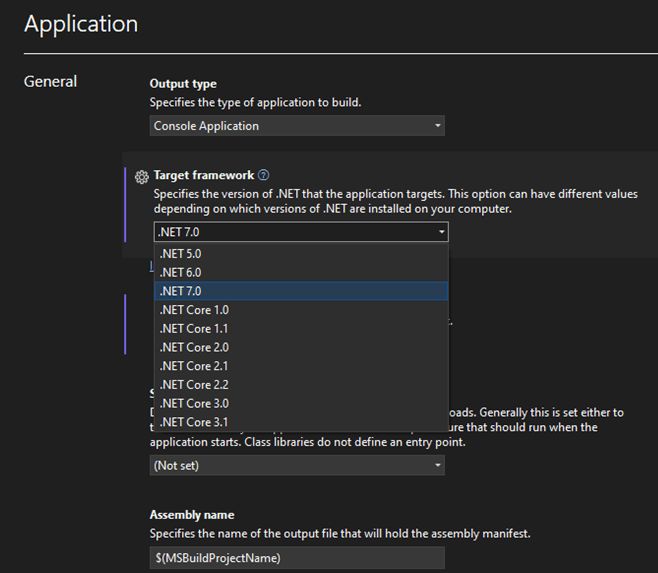This screenshot has width=658, height=573.
Task: Pick .NET Core 2.1 from the list
Action: (301, 366)
